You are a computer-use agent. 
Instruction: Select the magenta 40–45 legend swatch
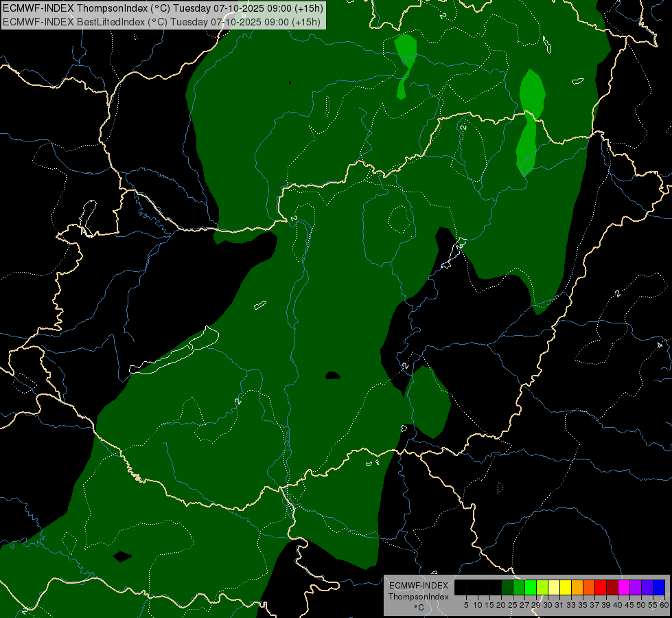624,587
